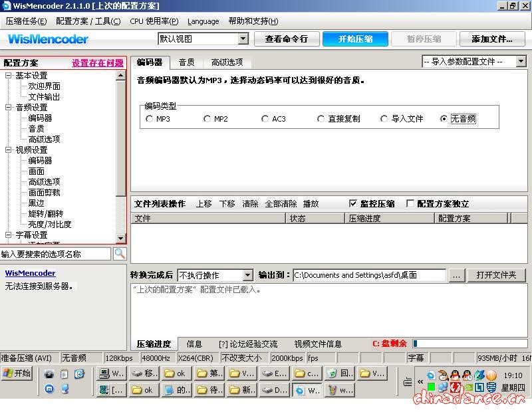
Task: Click the ... browse icon next to output path
Action: [x=457, y=275]
